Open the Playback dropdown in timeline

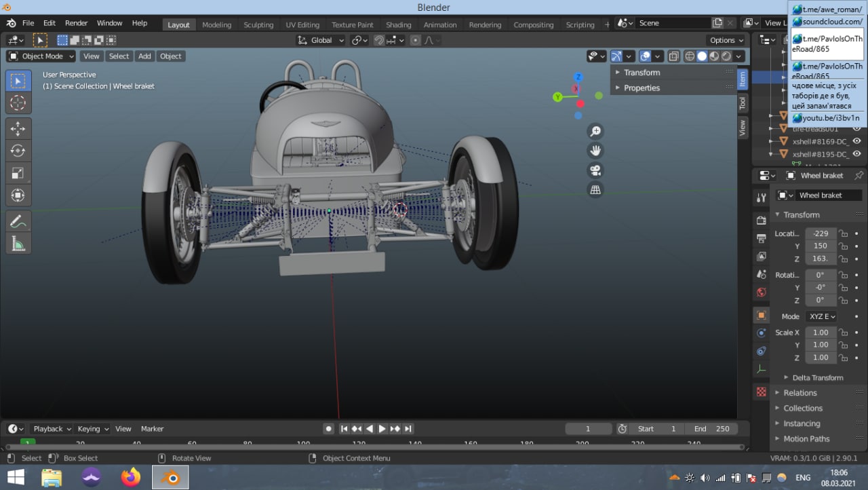pyautogui.click(x=52, y=429)
